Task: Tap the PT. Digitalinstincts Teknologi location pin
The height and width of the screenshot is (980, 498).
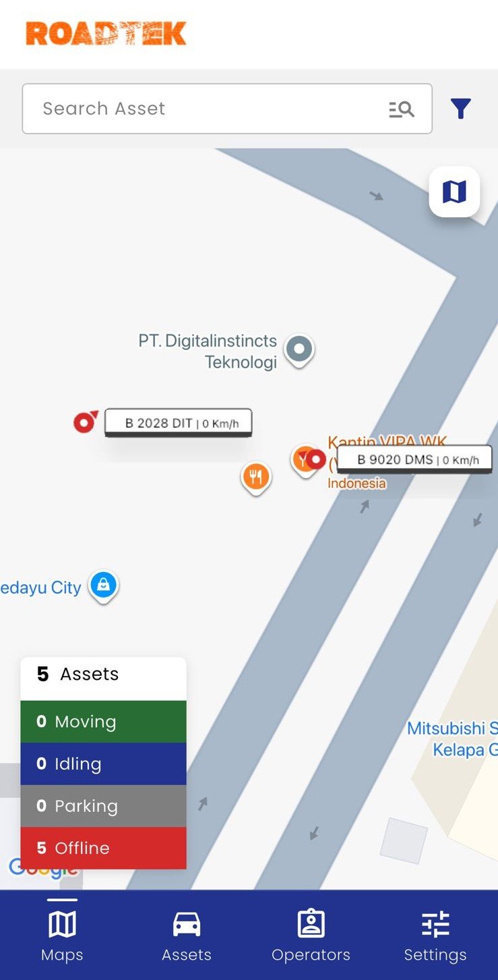Action: (299, 351)
